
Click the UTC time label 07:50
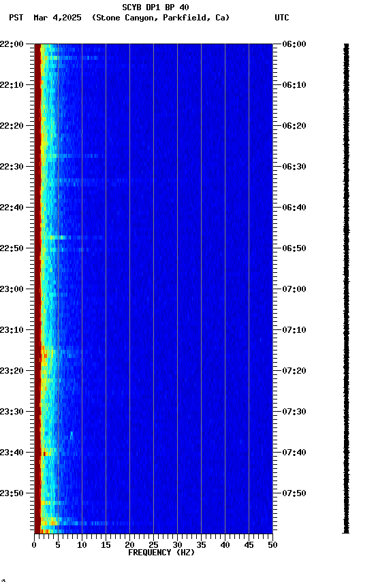pos(294,493)
